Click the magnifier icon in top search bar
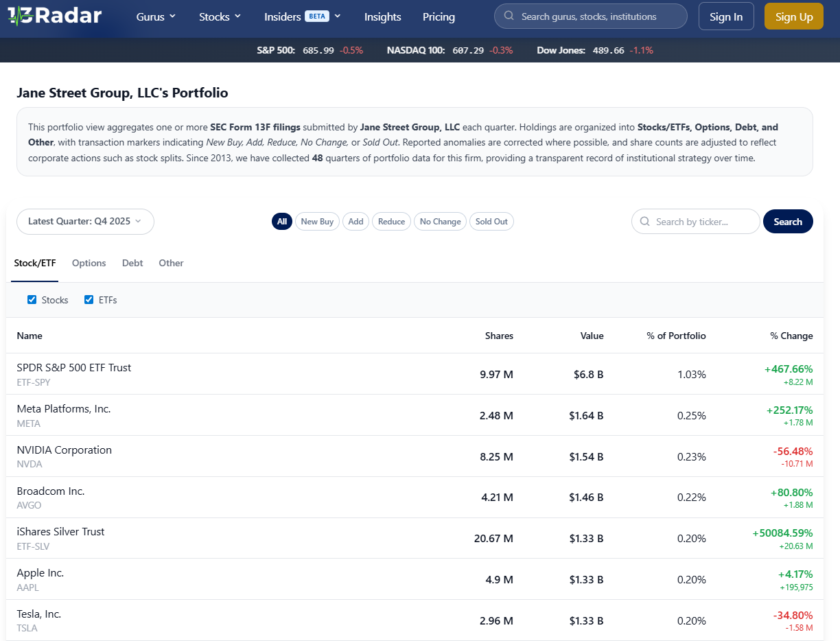840x641 pixels. coord(509,16)
